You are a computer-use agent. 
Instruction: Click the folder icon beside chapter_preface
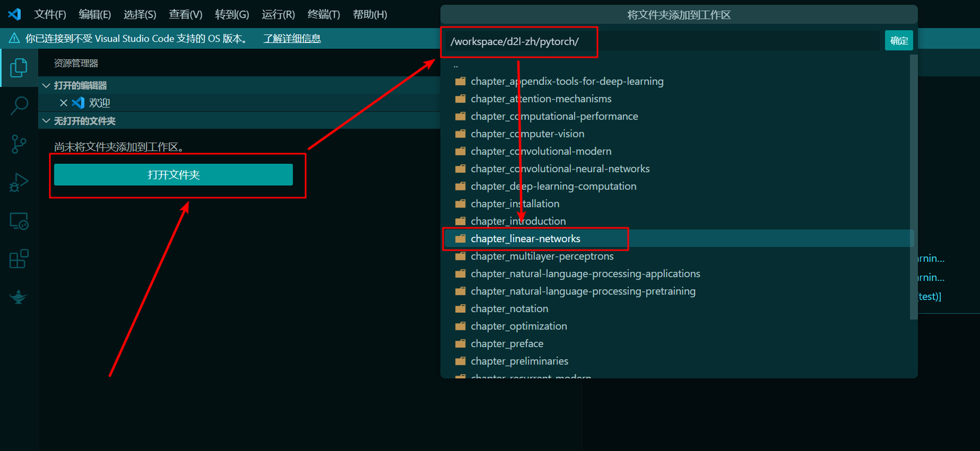click(460, 344)
